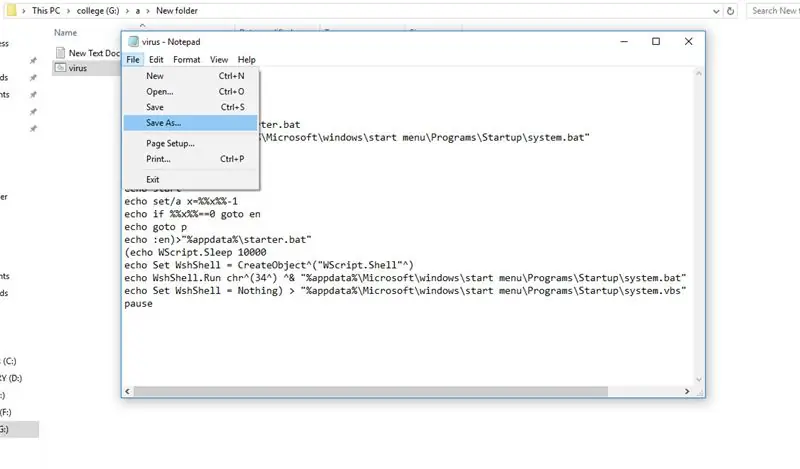This screenshot has height=469, width=800.
Task: Click the first Quick access pin icon
Action: click(33, 61)
